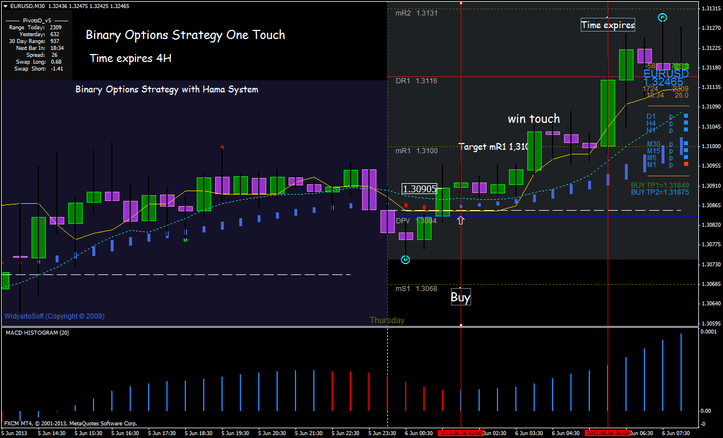Click the Next Bar In value 18:34
This screenshot has height=438, width=723.
click(57, 48)
